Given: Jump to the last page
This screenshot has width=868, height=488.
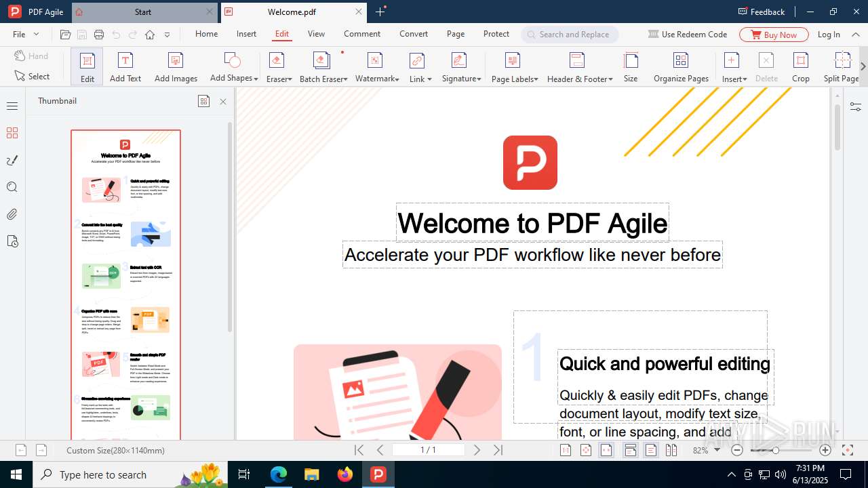Looking at the screenshot, I should [x=498, y=450].
